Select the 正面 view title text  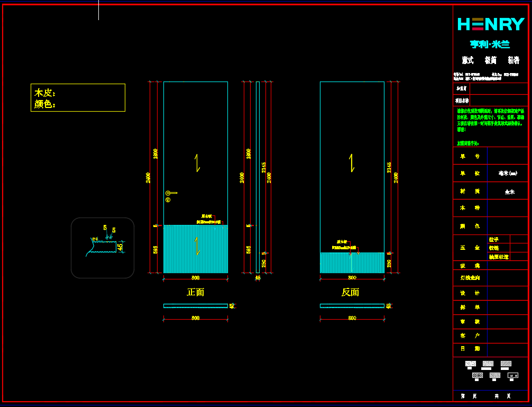pyautogui.click(x=195, y=292)
